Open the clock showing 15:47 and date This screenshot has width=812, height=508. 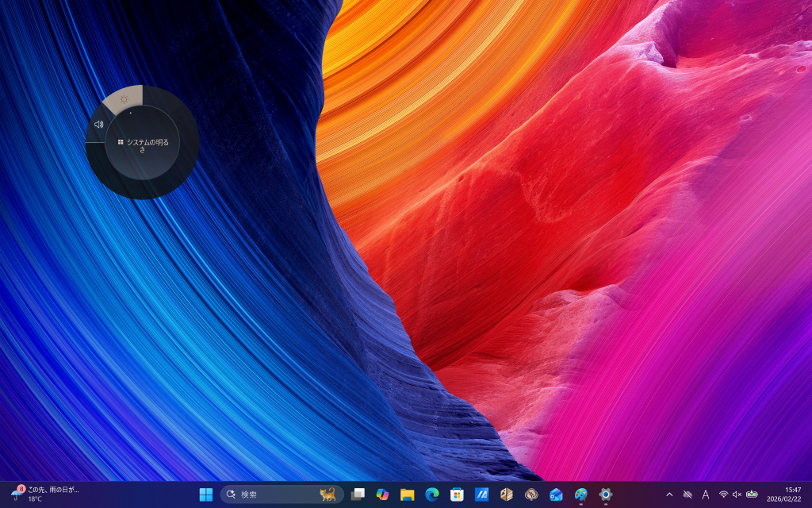click(783, 495)
